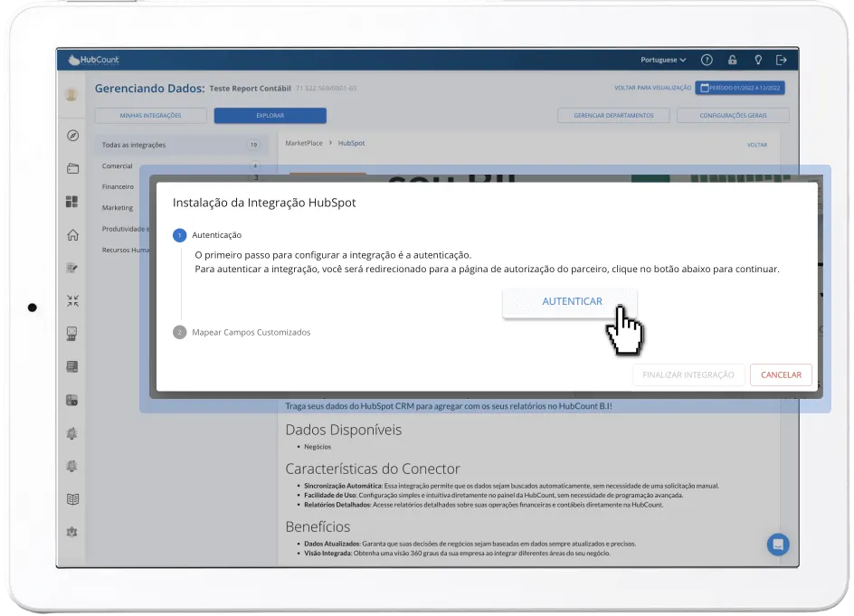Click the count badge 19

253,145
